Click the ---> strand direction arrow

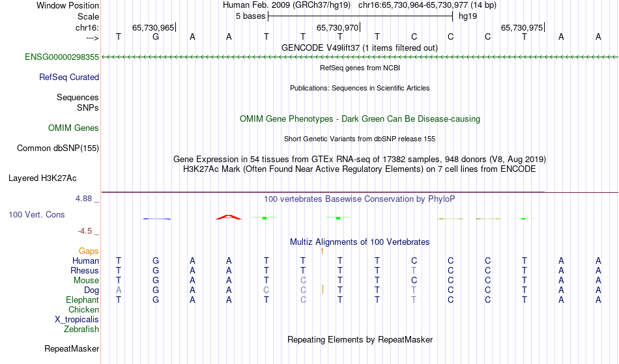pyautogui.click(x=93, y=38)
